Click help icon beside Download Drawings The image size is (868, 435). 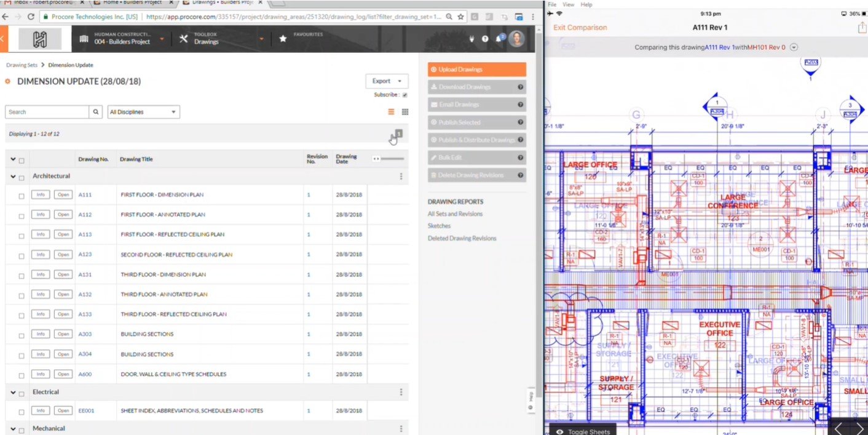pyautogui.click(x=520, y=87)
